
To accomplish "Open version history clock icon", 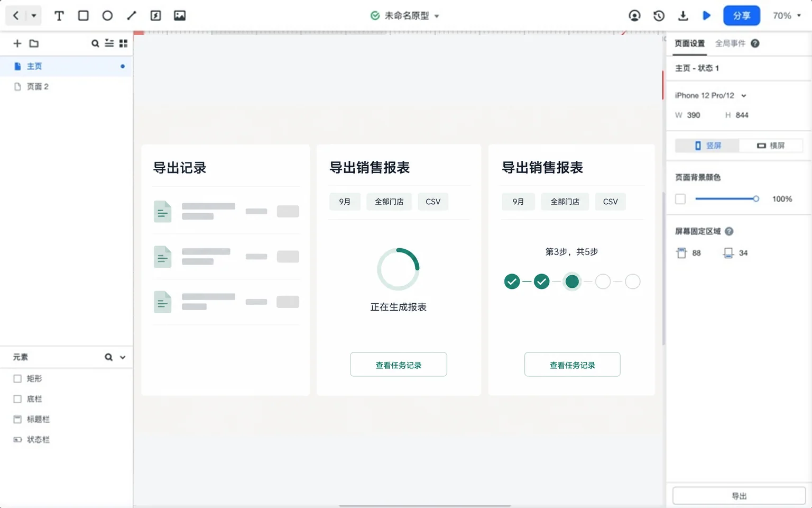I will (x=659, y=15).
